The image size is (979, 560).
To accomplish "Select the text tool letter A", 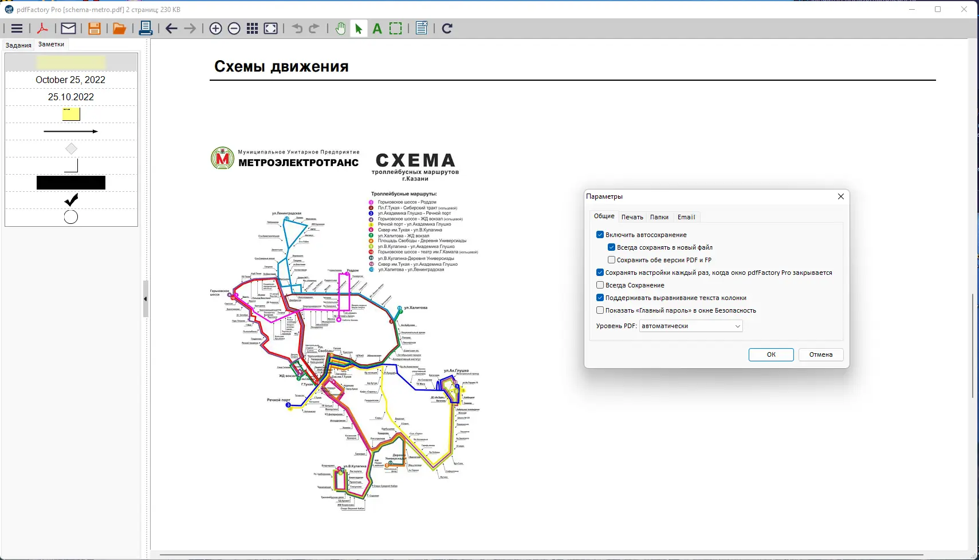I will [x=377, y=29].
